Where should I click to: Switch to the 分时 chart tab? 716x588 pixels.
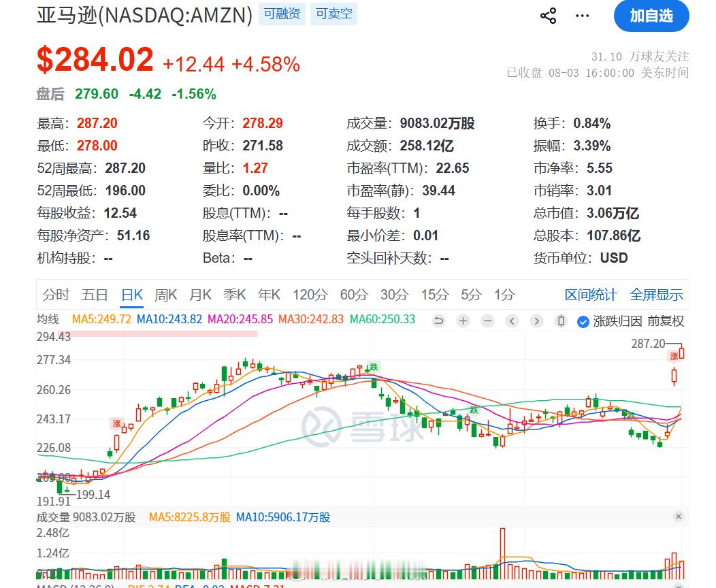(x=56, y=295)
